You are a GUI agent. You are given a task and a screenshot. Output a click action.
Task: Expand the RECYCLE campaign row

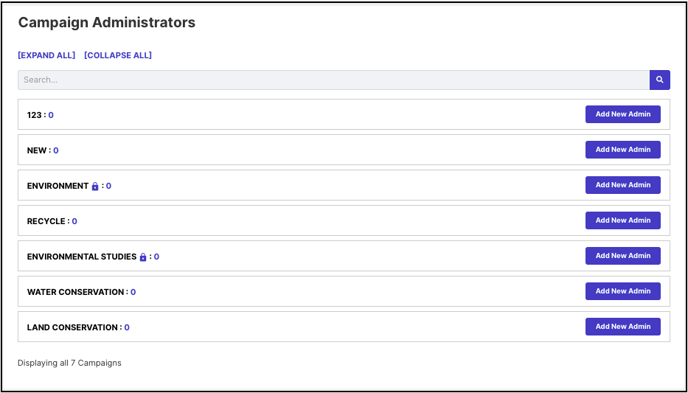[x=344, y=221]
